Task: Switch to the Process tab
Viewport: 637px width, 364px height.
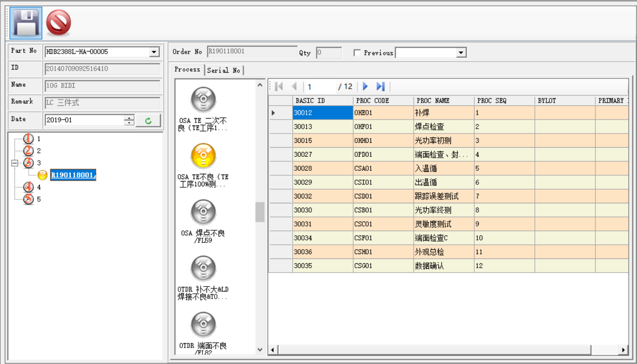Action: coord(187,70)
